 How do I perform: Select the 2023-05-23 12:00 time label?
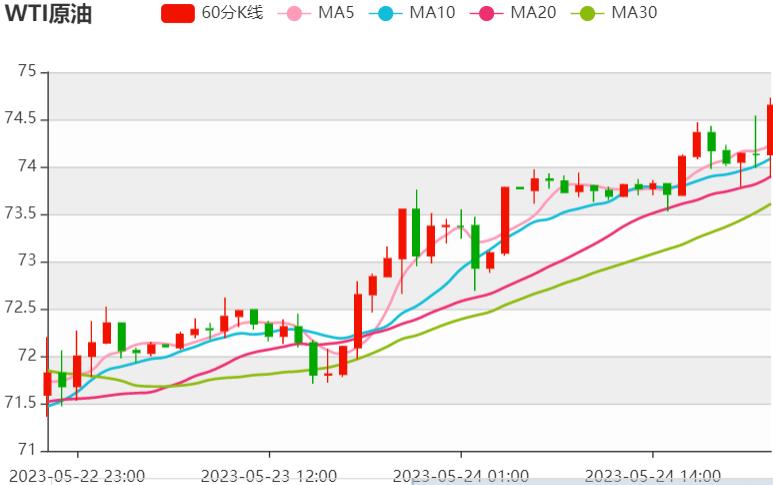coord(269,477)
